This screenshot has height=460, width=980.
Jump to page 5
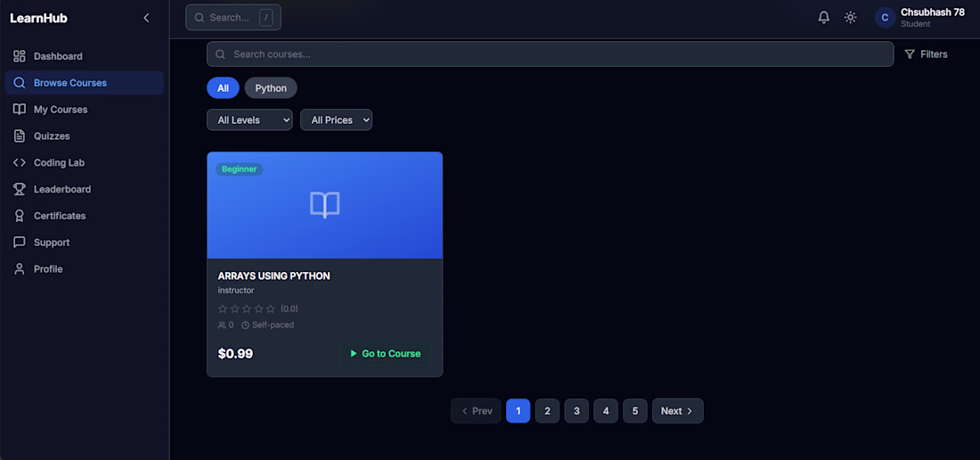tap(635, 411)
